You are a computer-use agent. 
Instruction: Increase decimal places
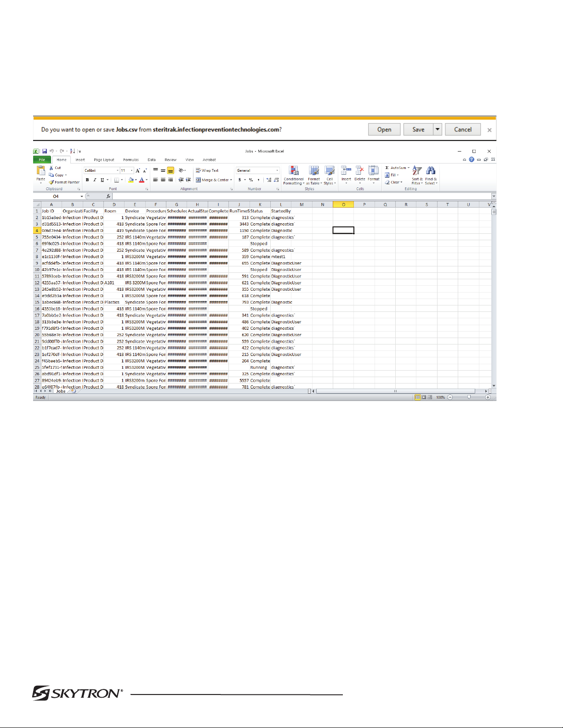(269, 180)
